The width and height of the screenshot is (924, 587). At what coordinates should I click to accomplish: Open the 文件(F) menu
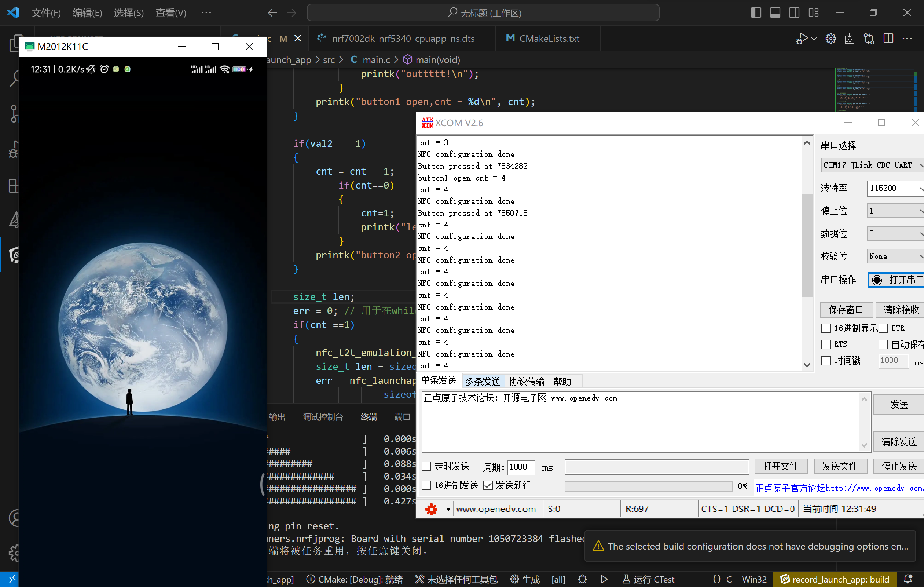pyautogui.click(x=46, y=13)
